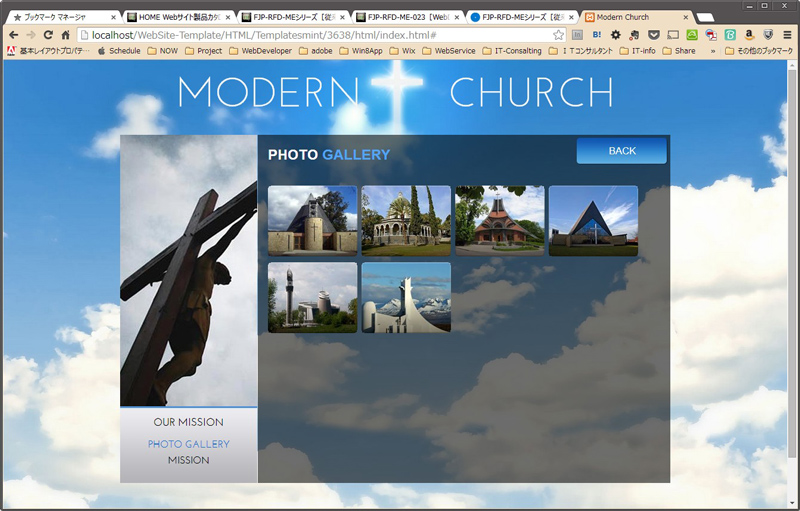The image size is (800, 511).
Task: Open the first church photo thumbnail
Action: (x=312, y=220)
